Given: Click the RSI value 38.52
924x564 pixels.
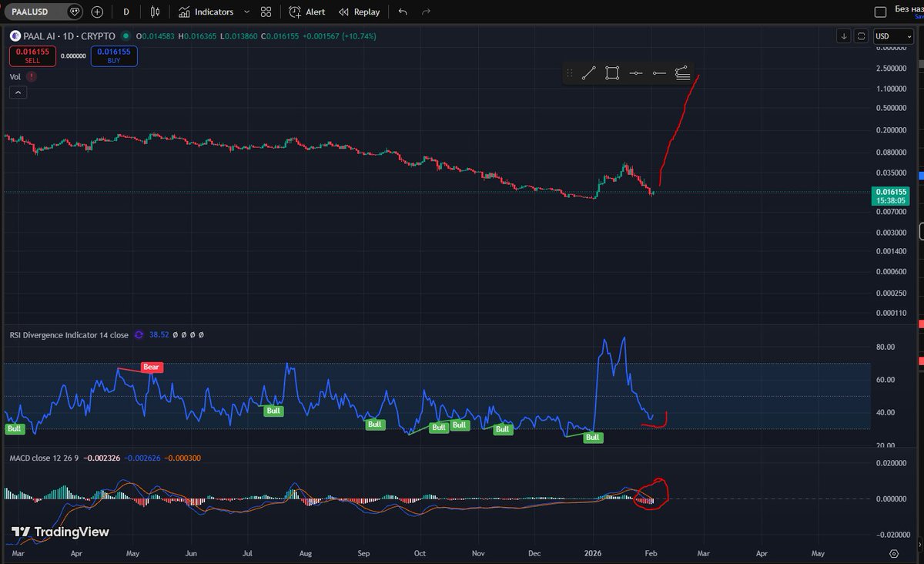Looking at the screenshot, I should [x=159, y=335].
